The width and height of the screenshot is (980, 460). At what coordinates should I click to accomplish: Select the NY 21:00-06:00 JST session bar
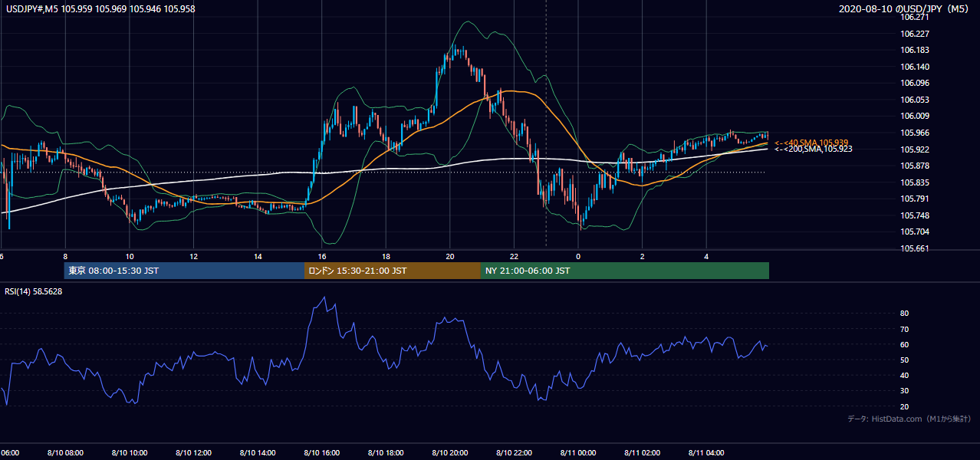point(625,271)
